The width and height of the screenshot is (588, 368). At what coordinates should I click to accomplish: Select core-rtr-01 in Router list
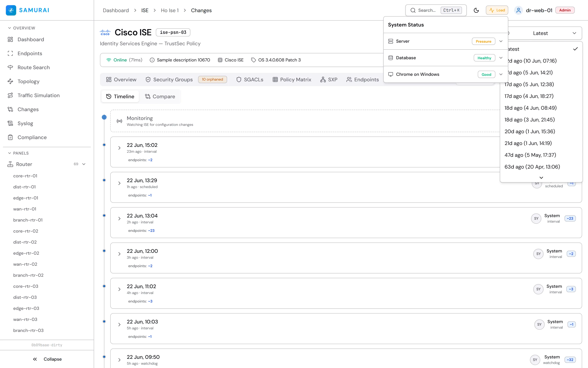tap(25, 176)
